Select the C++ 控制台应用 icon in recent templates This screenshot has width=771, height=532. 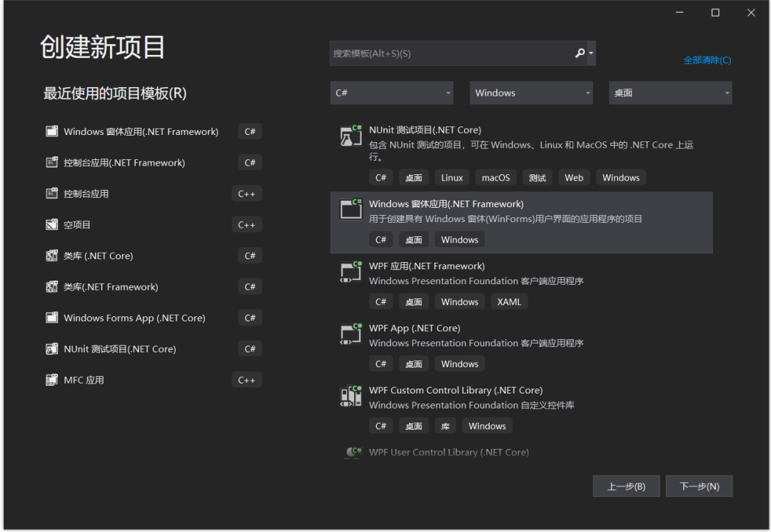tap(51, 194)
